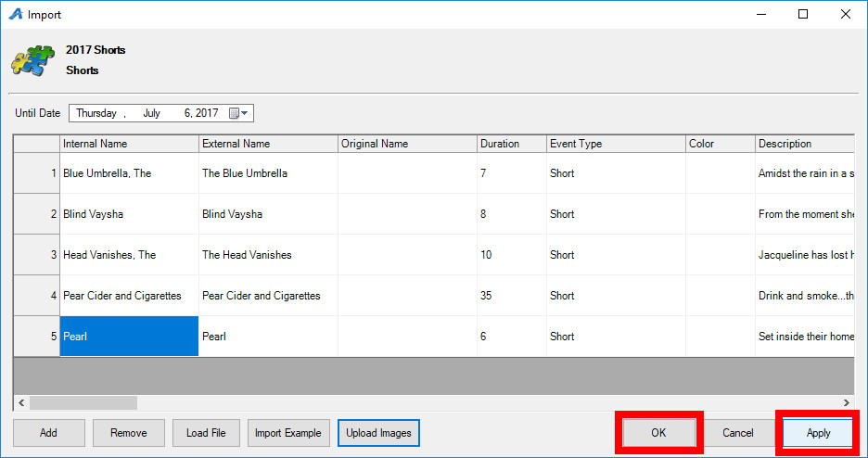Open the Until Date calendar dropdown
Viewport: 868px width, 458px height.
pos(238,113)
